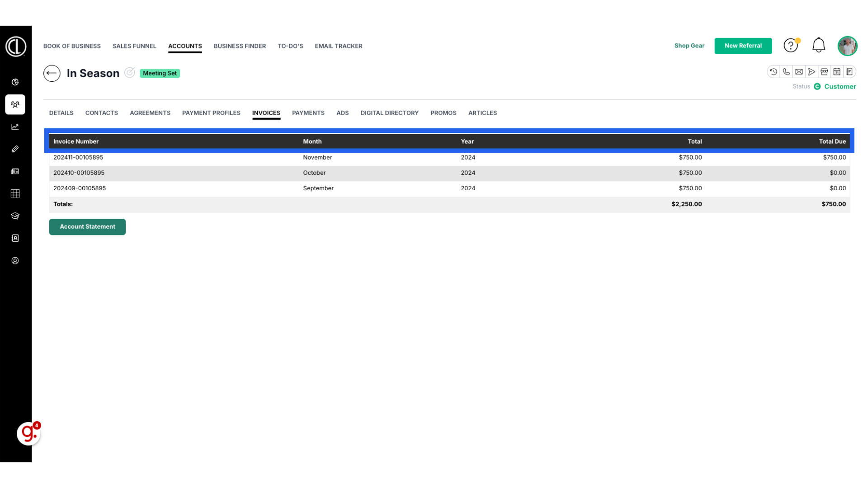Switch to the Payments tab
The image size is (868, 488).
[308, 113]
